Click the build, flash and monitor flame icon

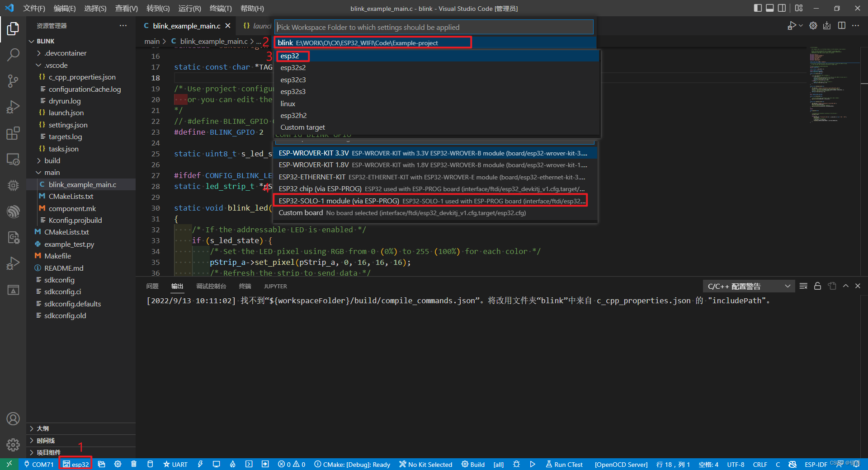(232, 464)
